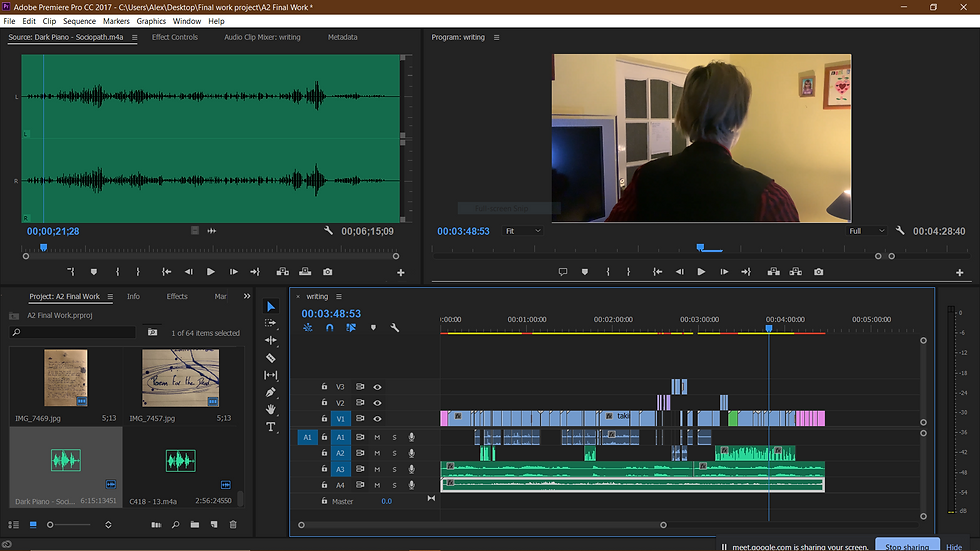The height and width of the screenshot is (551, 980).
Task: Select the Pen tool
Action: coord(271,392)
